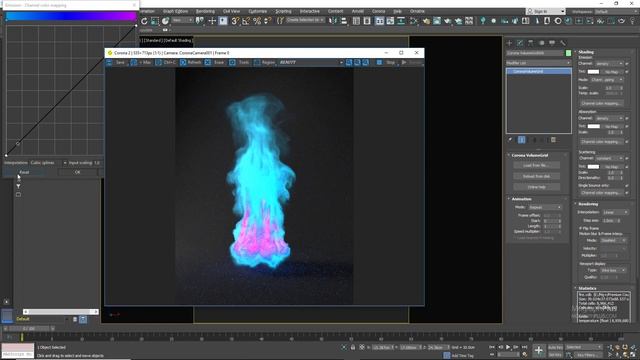Toggle Absorption Channel checkbox
The height and width of the screenshot is (360, 640).
click(x=627, y=118)
